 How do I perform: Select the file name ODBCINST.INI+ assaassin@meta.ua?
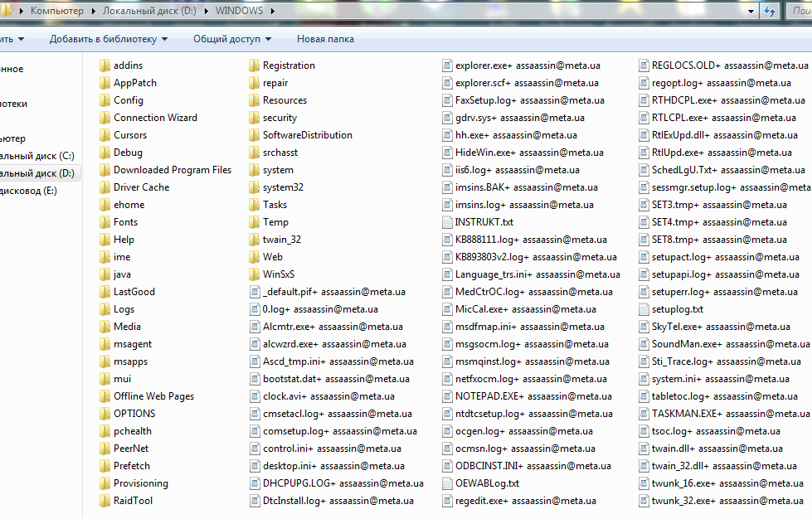532,466
